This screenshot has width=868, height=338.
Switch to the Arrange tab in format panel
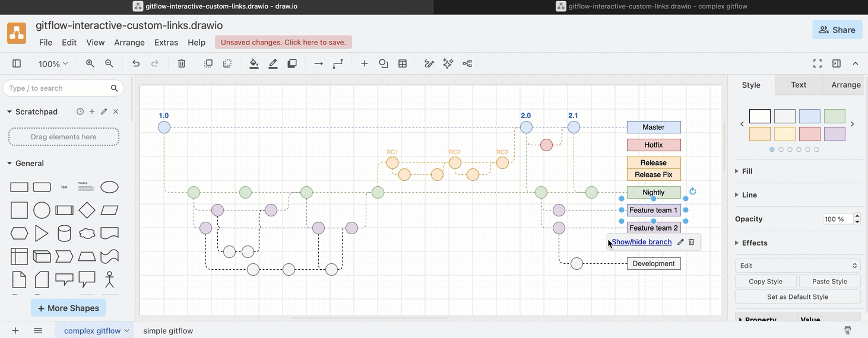click(x=845, y=85)
